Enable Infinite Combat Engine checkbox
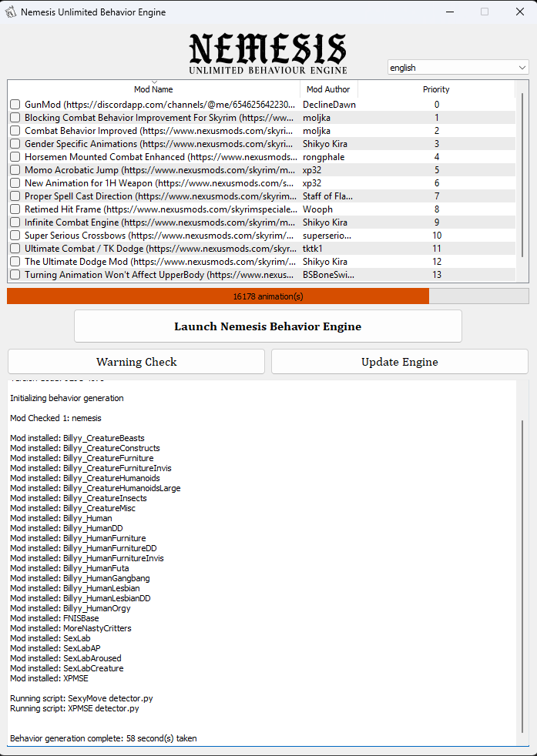The height and width of the screenshot is (756, 537). point(15,222)
